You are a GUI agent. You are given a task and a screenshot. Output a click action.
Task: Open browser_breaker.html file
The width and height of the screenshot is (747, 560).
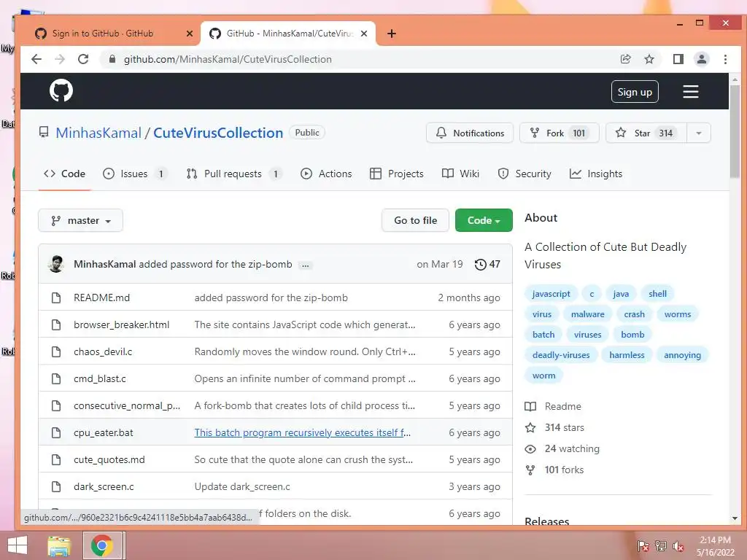click(x=122, y=324)
